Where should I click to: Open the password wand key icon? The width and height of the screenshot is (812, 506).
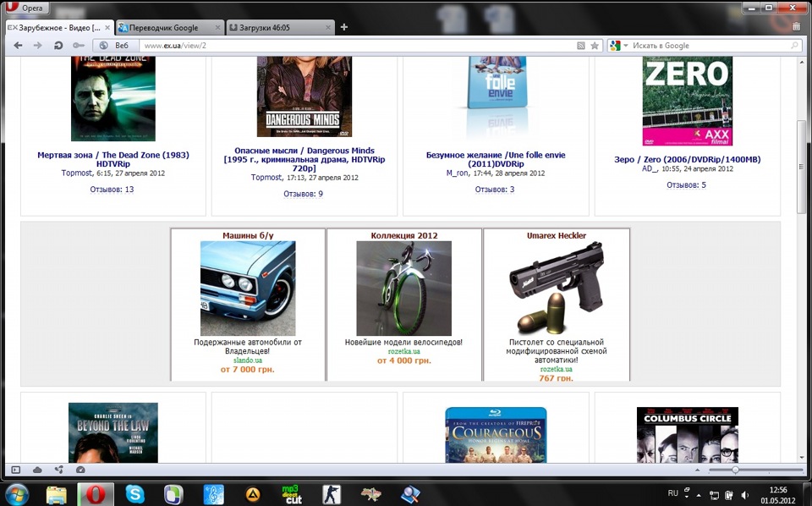78,46
